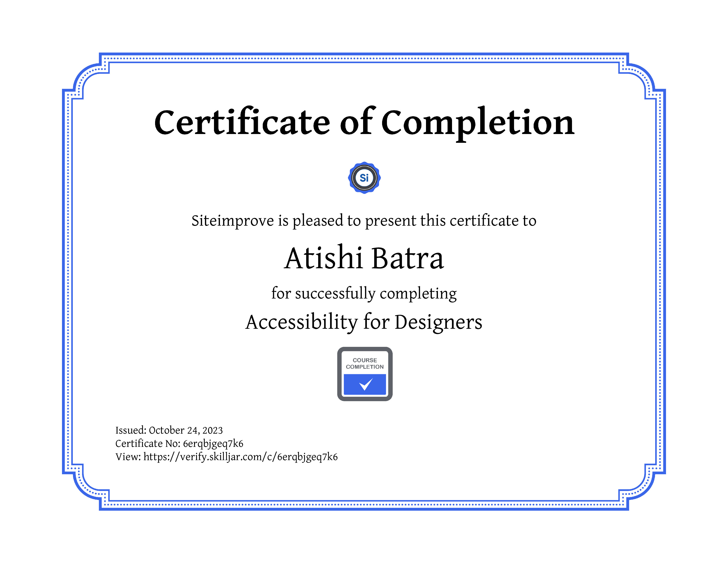The image size is (728, 563).
Task: Click the bottom-left ornamental border corner
Action: coord(86,487)
